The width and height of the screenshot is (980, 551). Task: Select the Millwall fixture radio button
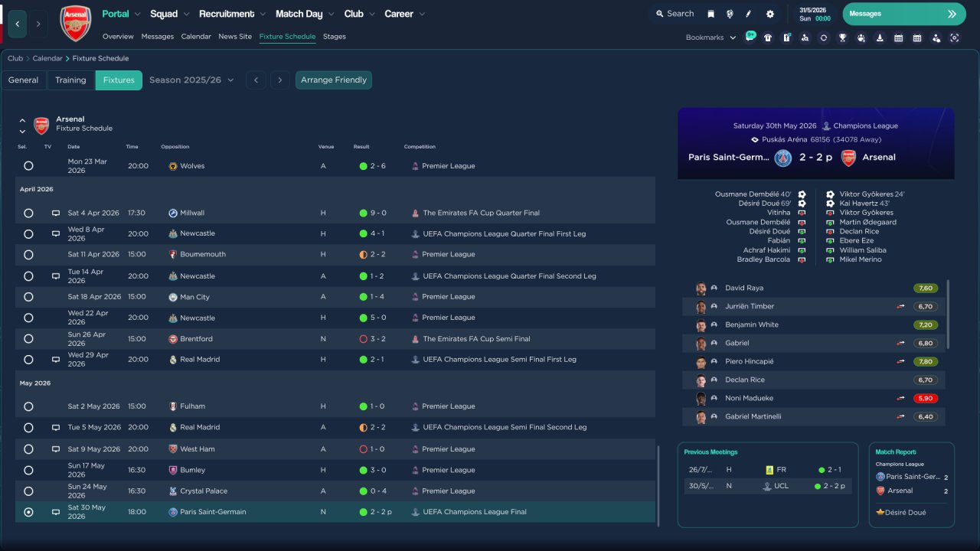pyautogui.click(x=28, y=213)
